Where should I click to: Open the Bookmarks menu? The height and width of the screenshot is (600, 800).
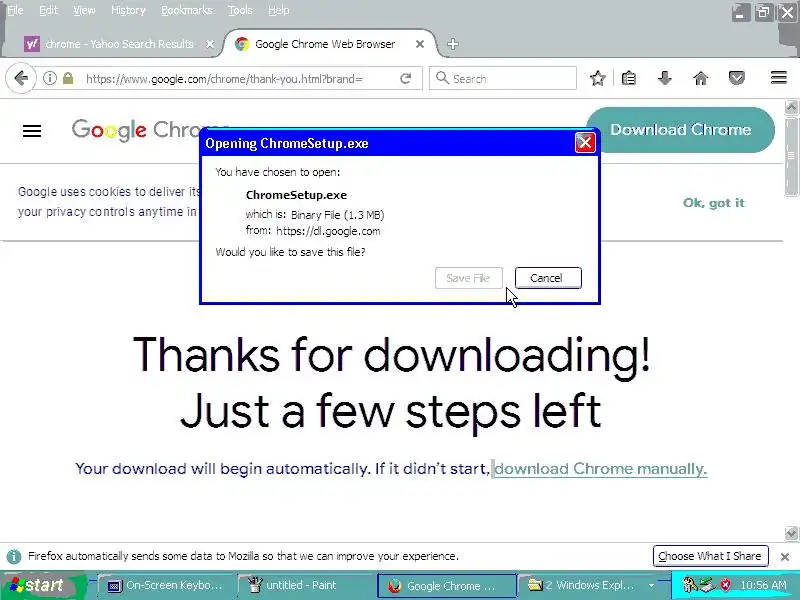coord(187,10)
